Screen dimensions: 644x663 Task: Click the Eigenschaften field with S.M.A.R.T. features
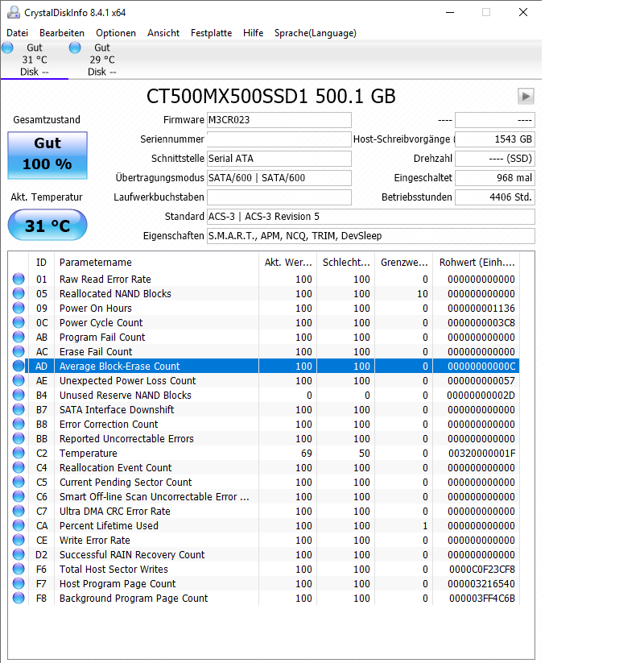pos(370,236)
